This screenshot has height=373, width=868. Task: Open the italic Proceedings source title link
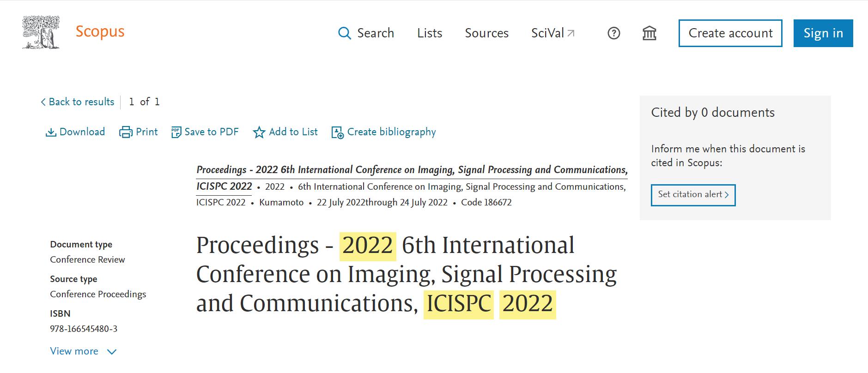(x=412, y=170)
